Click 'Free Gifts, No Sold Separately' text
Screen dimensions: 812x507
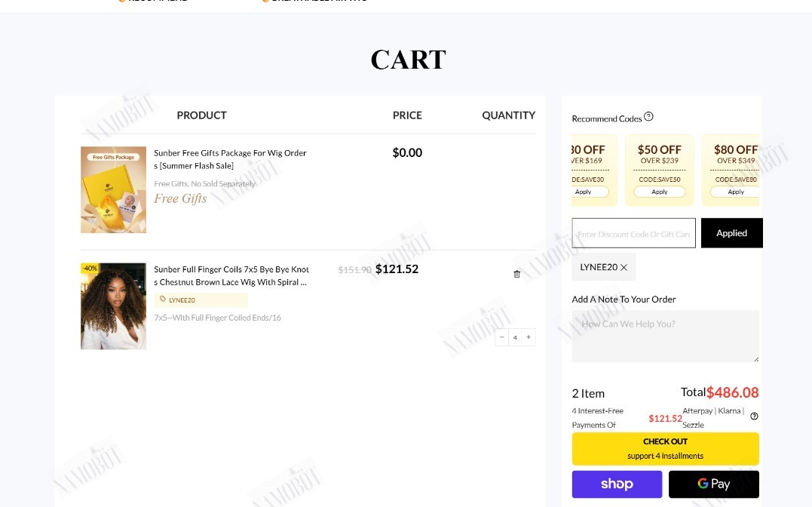pyautogui.click(x=204, y=183)
